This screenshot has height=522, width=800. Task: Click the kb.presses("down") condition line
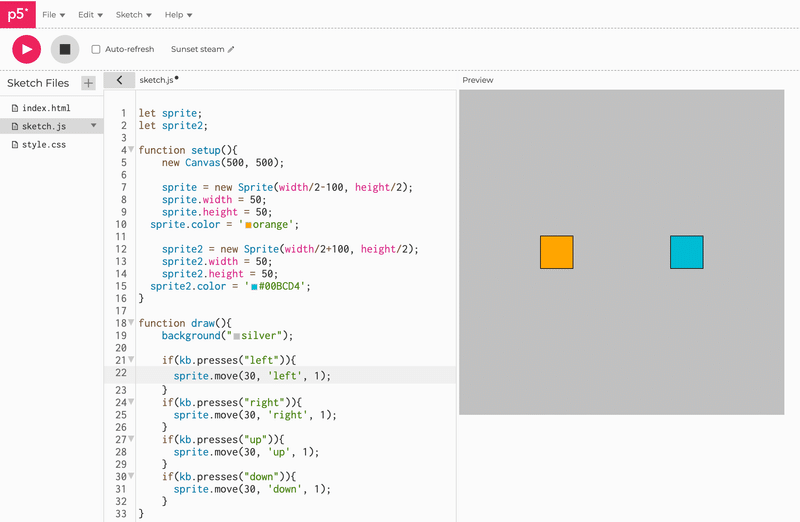229,477
